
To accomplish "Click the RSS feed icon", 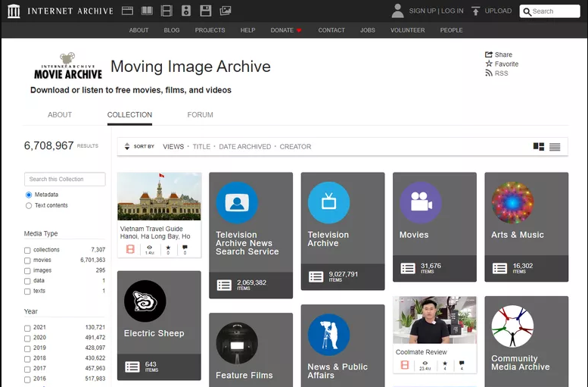I will 489,73.
